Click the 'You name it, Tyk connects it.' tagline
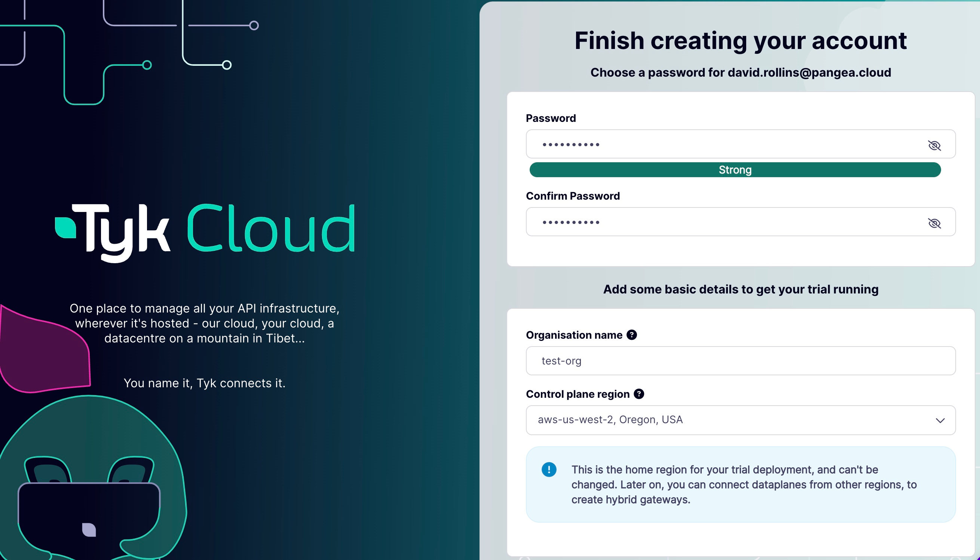This screenshot has width=980, height=560. 204,383
